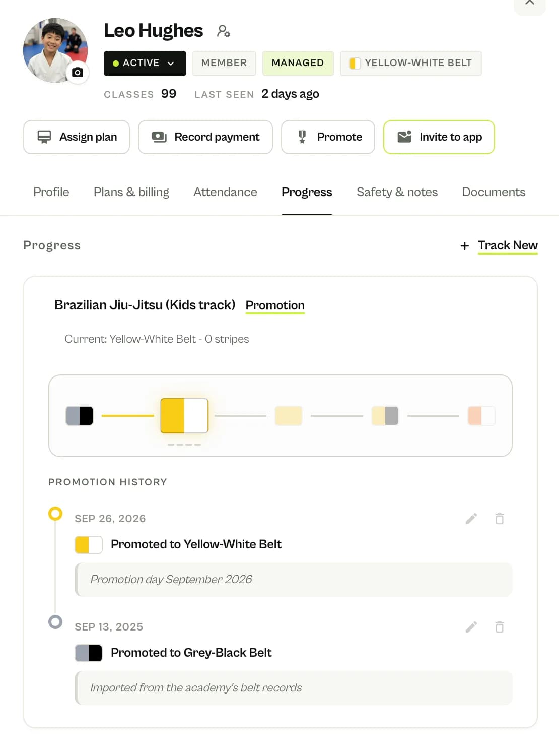This screenshot has height=756, width=559.
Task: Edit the Sep 13, 2025 promotion entry
Action: pyautogui.click(x=471, y=627)
